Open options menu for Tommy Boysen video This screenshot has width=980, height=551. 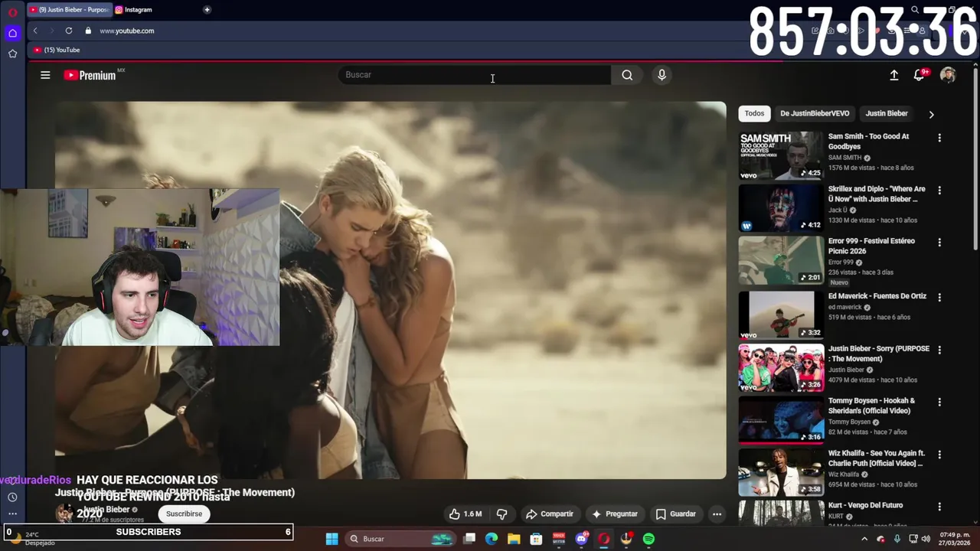[x=939, y=402]
